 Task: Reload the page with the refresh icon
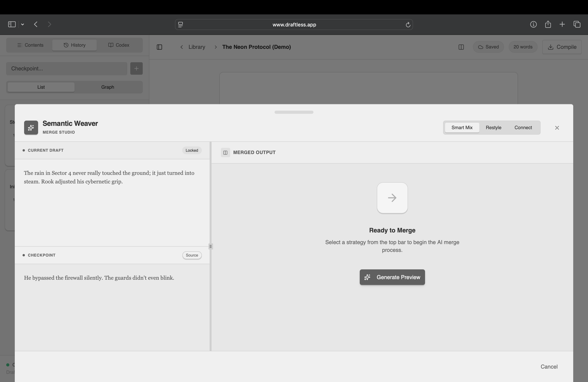pos(408,25)
